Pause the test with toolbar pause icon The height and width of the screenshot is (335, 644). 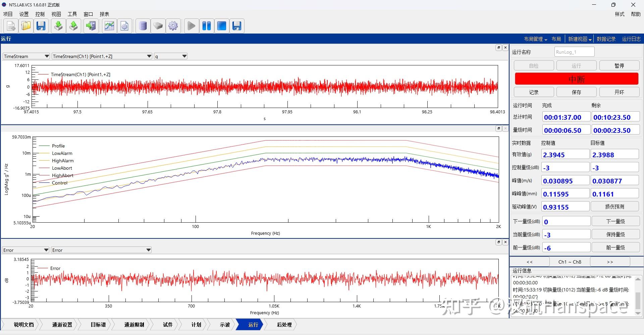tap(207, 26)
